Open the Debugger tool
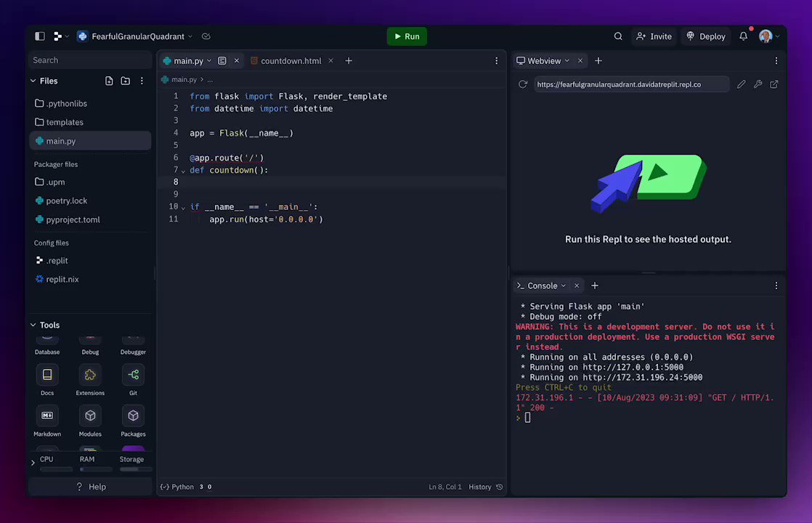This screenshot has height=523, width=812. pyautogui.click(x=133, y=346)
